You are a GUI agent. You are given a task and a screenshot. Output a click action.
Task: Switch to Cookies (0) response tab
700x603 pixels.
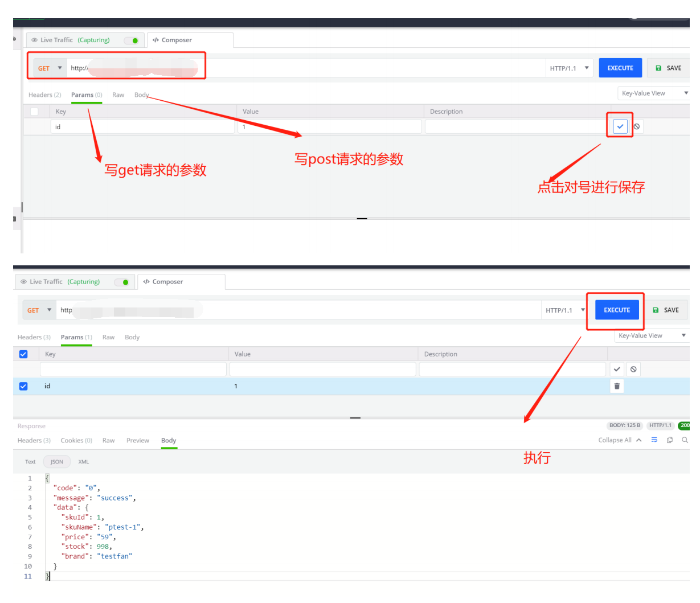[x=76, y=441]
